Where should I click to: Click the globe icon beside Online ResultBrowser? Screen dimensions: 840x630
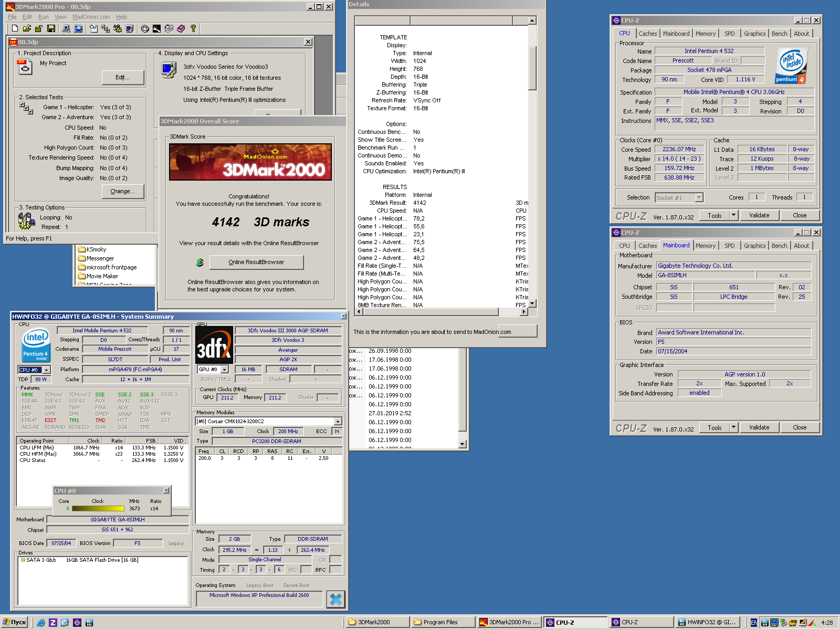pos(199,262)
